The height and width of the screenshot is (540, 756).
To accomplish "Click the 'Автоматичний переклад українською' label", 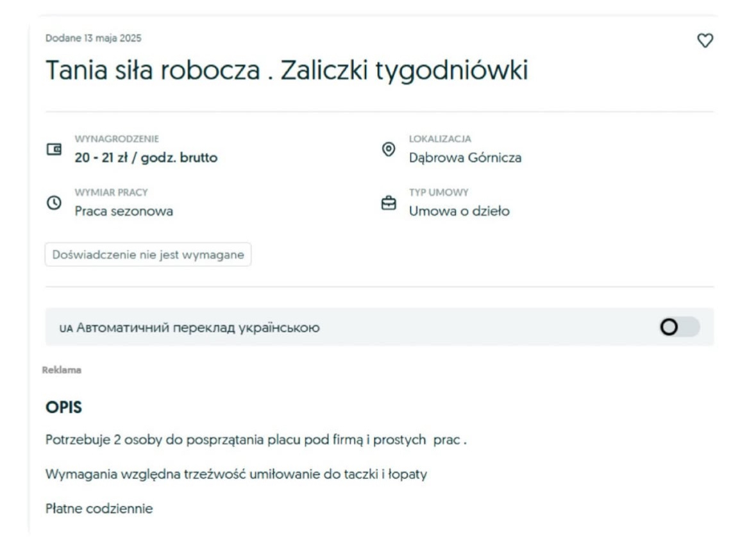I will coord(197,328).
